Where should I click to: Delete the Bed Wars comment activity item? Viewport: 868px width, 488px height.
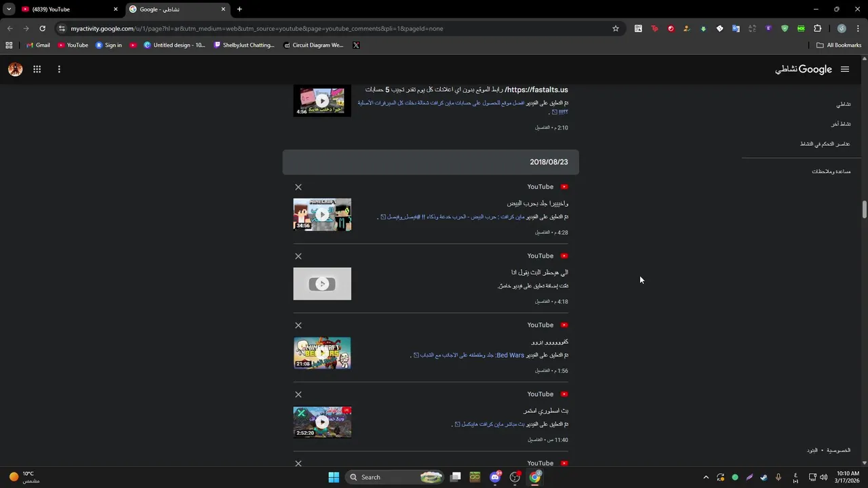[298, 325]
